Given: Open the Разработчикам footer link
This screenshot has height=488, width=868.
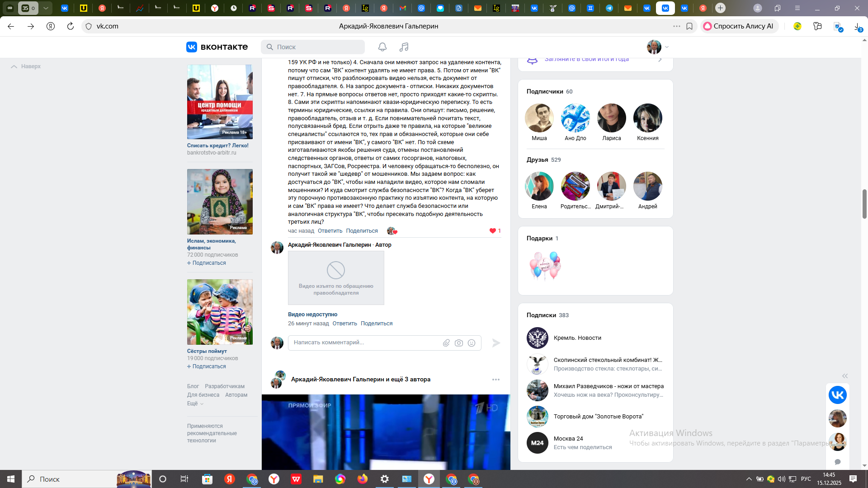Looking at the screenshot, I should click(x=225, y=386).
